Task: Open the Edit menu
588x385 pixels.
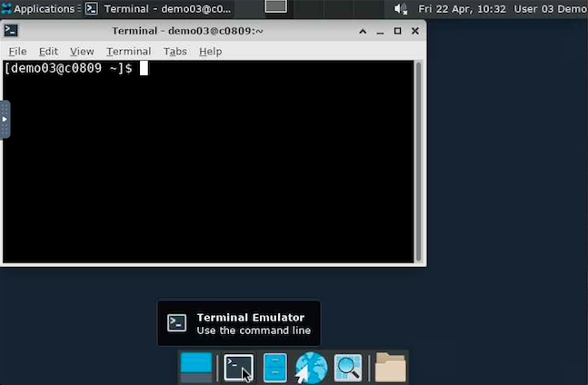Action: pyautogui.click(x=48, y=52)
